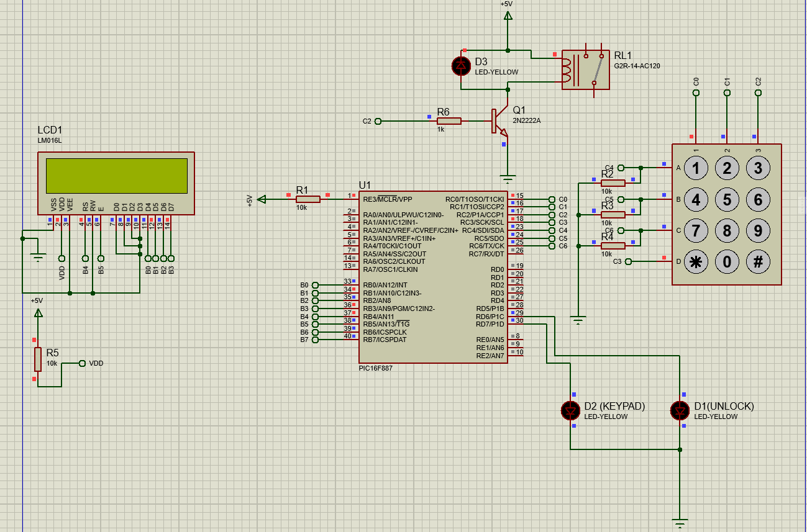Click the keypad key 5
The height and width of the screenshot is (532, 807).
coord(727,199)
